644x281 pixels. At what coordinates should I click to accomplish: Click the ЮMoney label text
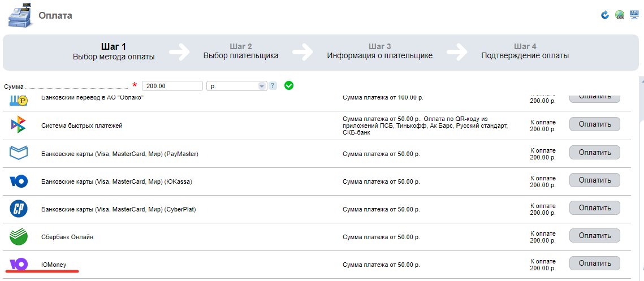coord(54,265)
